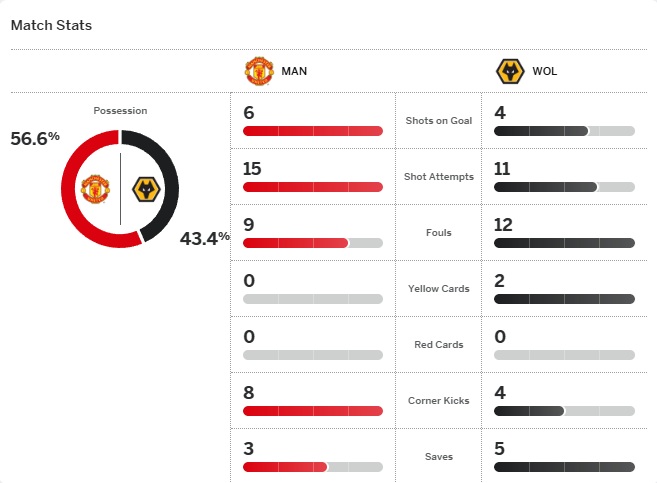Click the WOL team abbreviation

(x=545, y=72)
